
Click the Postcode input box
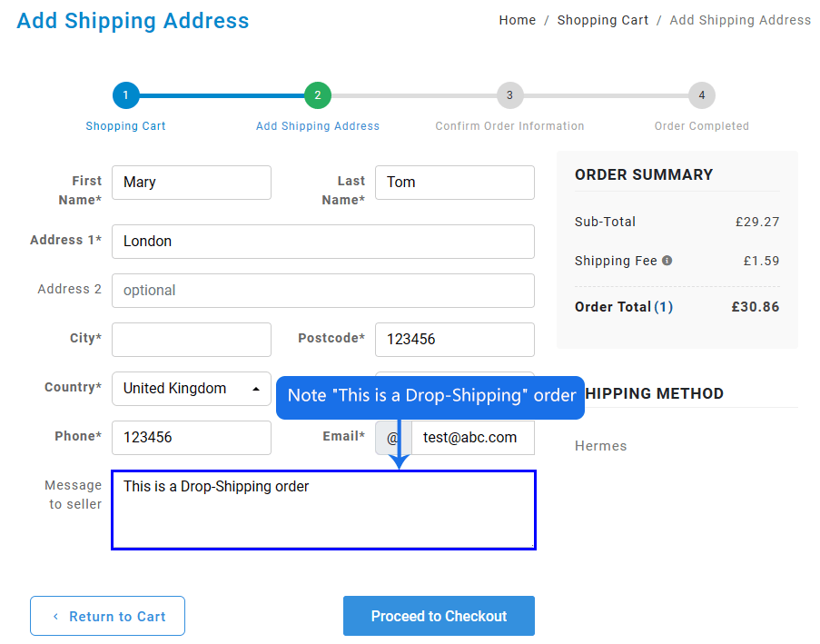[454, 340]
